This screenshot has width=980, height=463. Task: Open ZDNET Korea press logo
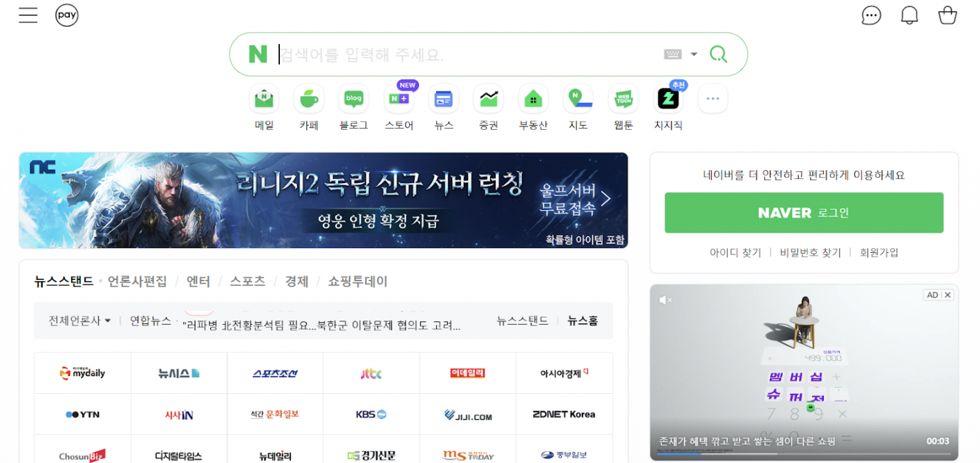[x=564, y=415]
